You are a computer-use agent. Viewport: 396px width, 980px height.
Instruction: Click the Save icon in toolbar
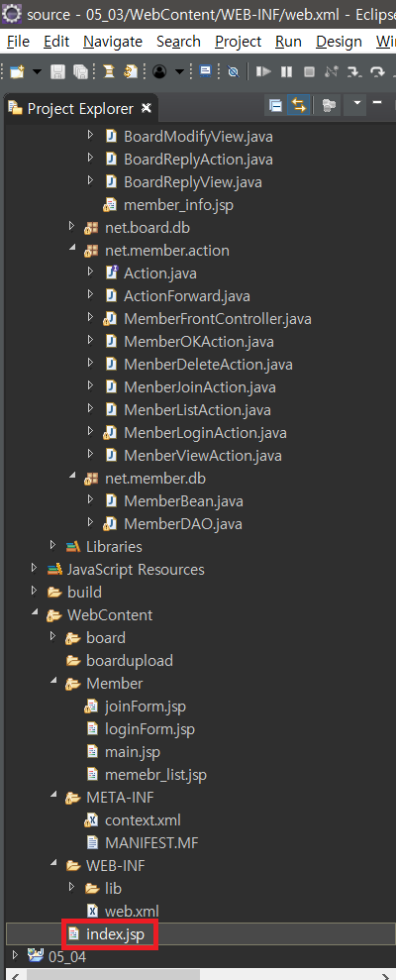point(57,72)
